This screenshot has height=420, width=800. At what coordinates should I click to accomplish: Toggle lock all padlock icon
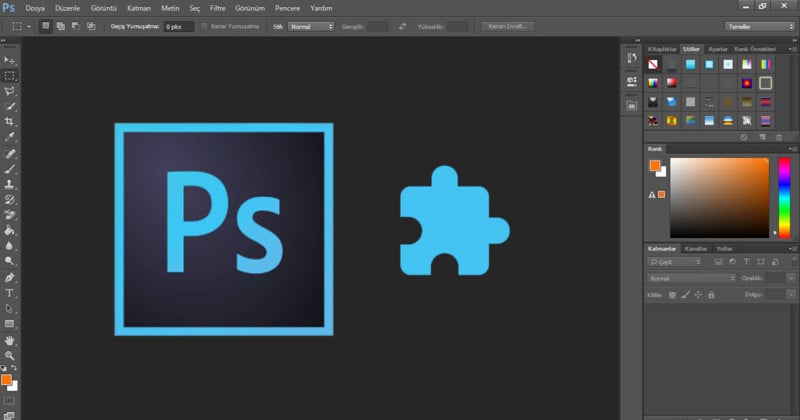point(711,294)
